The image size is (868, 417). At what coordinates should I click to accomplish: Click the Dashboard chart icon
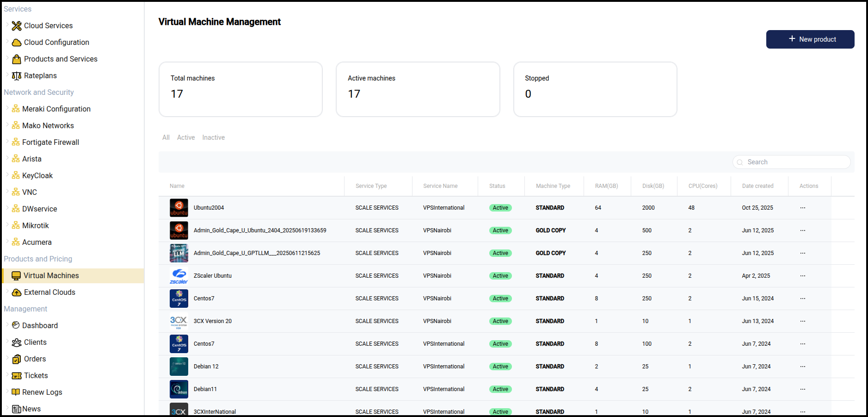click(x=16, y=325)
